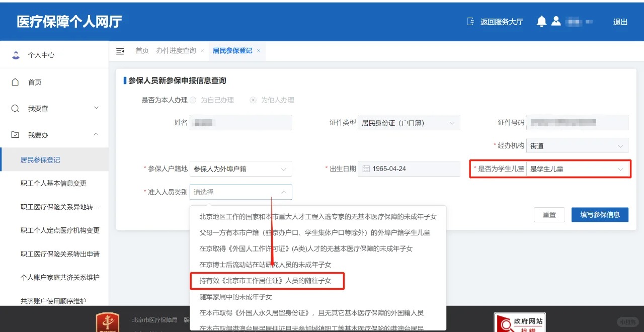
Task: Open 共济账户使用顺序维护 in the sidebar
Action: 54,301
